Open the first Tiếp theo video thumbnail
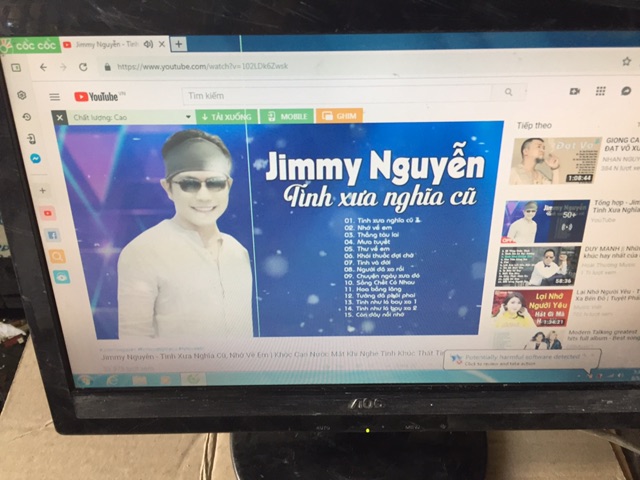640x480 pixels. click(556, 160)
